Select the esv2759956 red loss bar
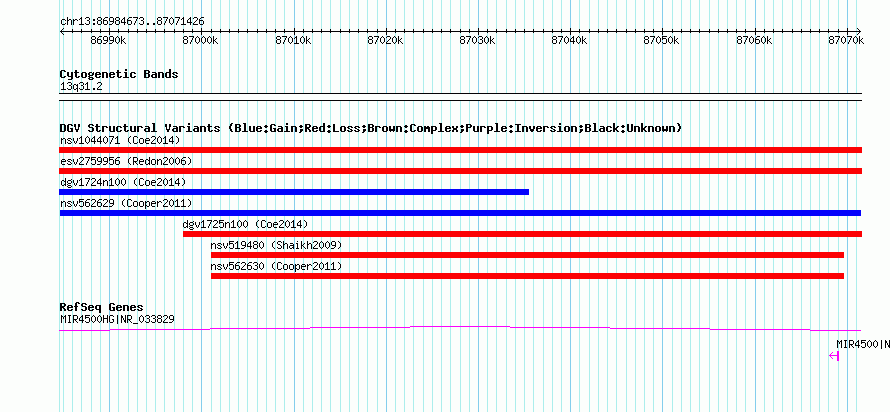This screenshot has width=890, height=412. click(460, 171)
